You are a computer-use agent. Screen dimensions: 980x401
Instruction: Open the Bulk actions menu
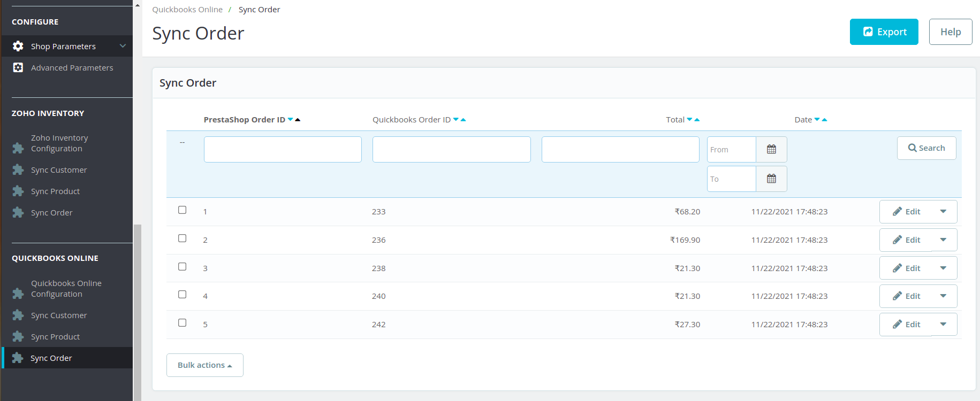(x=205, y=365)
